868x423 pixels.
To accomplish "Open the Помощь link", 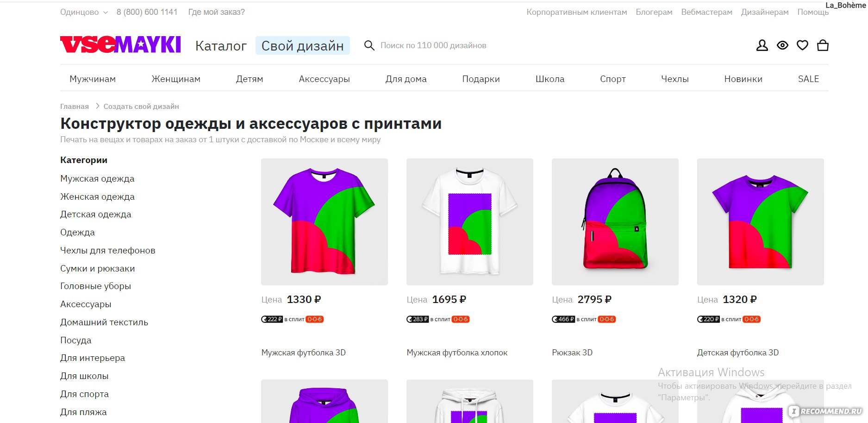I will coord(813,12).
